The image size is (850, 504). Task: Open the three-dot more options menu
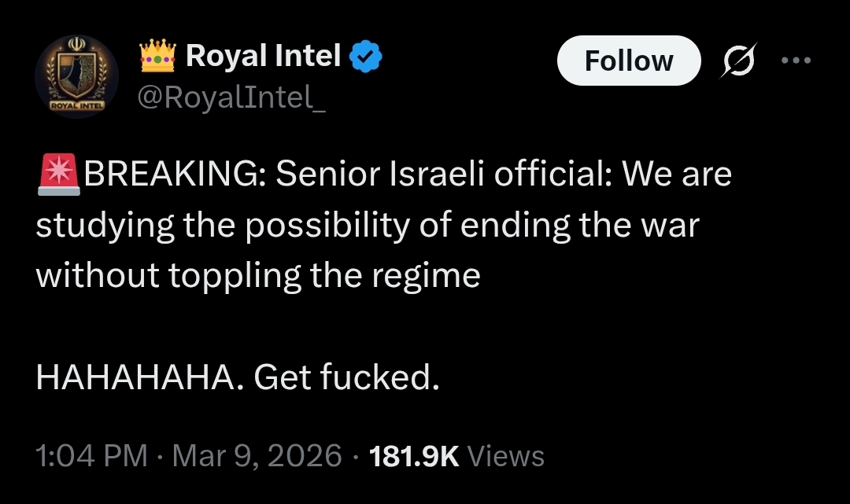pos(795,60)
